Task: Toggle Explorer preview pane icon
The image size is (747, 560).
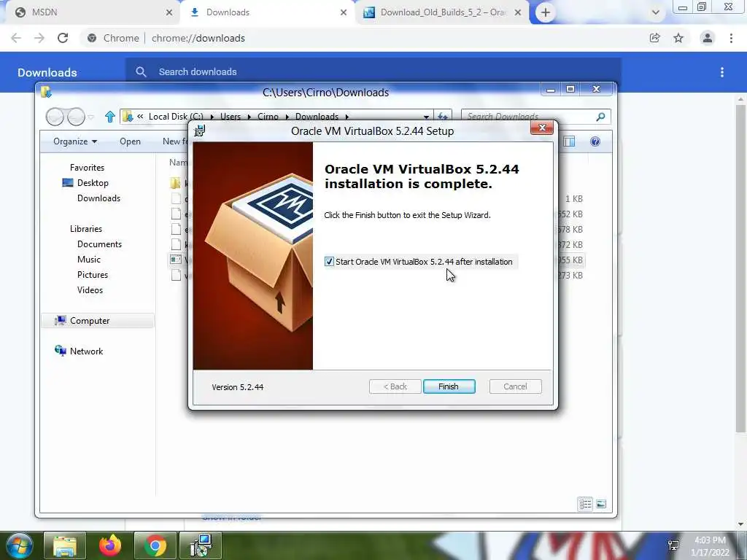Action: 569,141
